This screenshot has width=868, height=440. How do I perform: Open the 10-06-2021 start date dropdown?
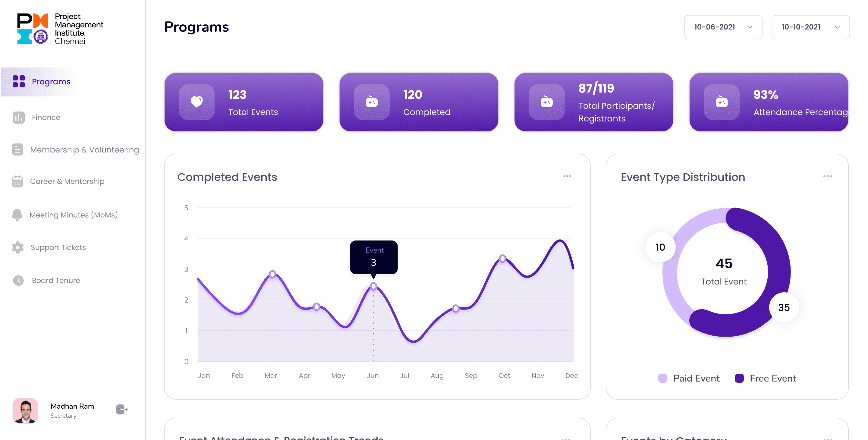click(x=723, y=27)
